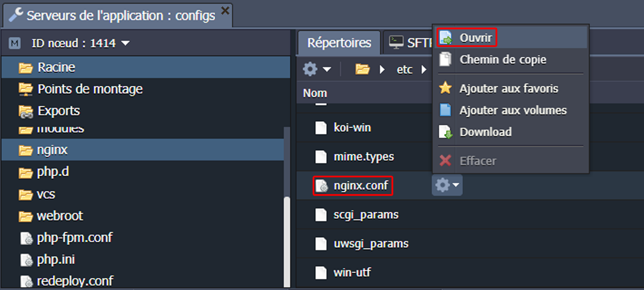The image size is (644, 290).
Task: Select Chemin de copie menu entry
Action: [x=503, y=59]
